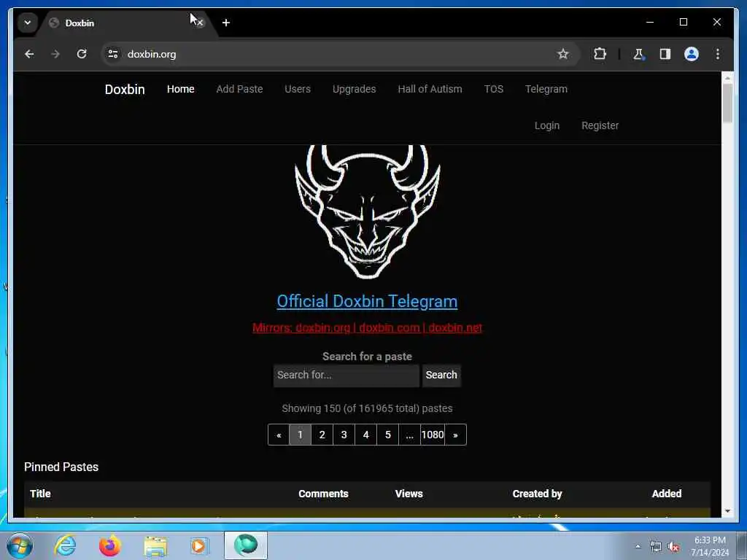Screen dimensions: 747x560
Task: Go to next page with » button
Action: tap(455, 435)
